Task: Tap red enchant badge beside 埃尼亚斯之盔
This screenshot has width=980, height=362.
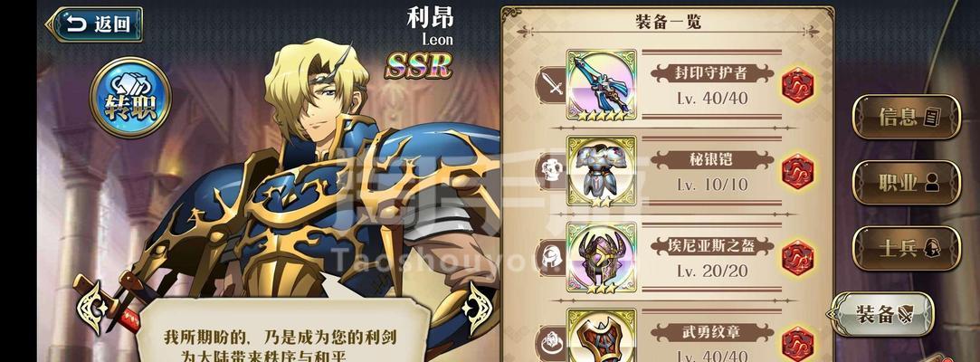Action: click(798, 258)
